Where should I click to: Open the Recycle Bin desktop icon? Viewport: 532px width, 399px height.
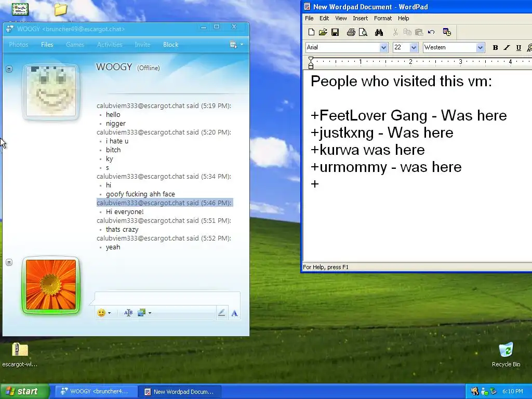506,355
